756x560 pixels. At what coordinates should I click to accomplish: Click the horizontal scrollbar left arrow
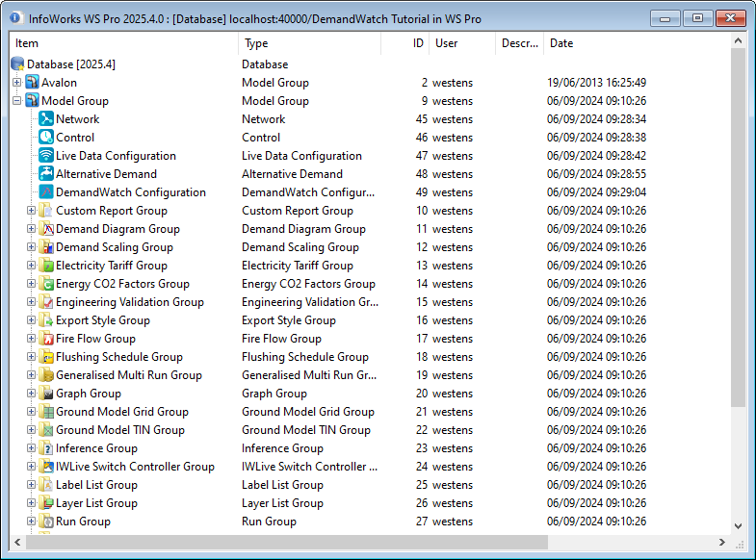(17, 542)
